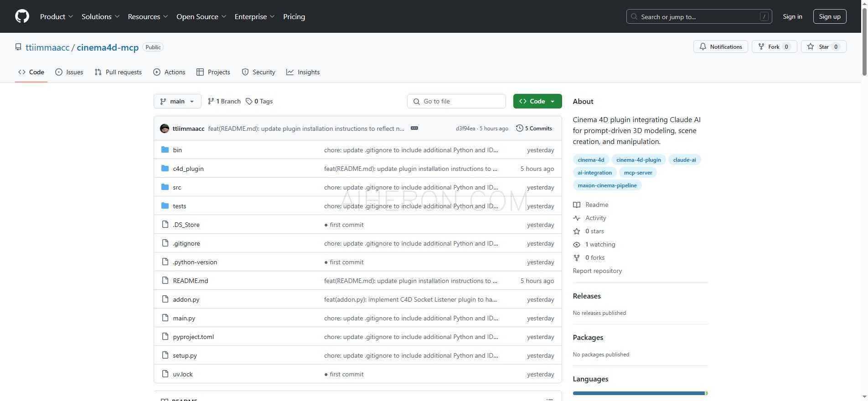Open the Enterprise dropdown menu
The height and width of the screenshot is (401, 868).
point(254,16)
